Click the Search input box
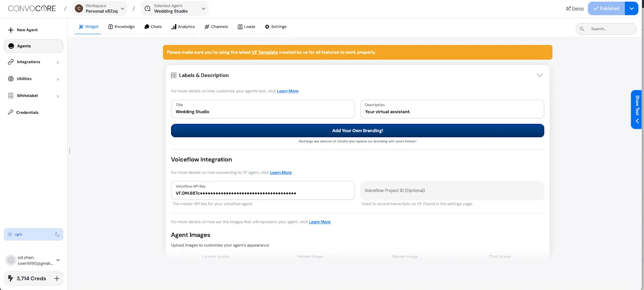The height and width of the screenshot is (290, 644). click(x=606, y=29)
